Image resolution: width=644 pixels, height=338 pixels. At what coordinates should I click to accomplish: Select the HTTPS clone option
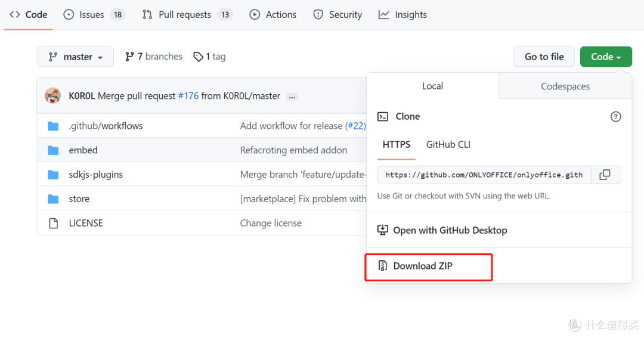[x=397, y=144]
